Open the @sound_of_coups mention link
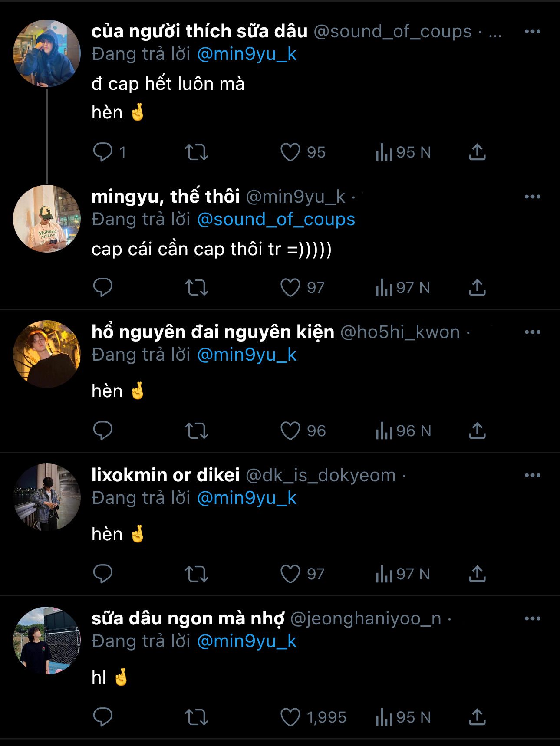The height and width of the screenshot is (746, 560). tap(276, 220)
